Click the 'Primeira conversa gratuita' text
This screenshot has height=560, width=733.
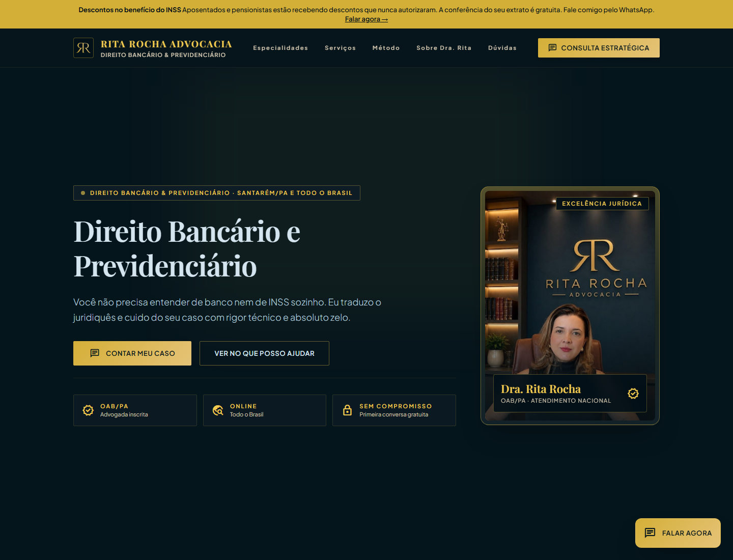[394, 414]
